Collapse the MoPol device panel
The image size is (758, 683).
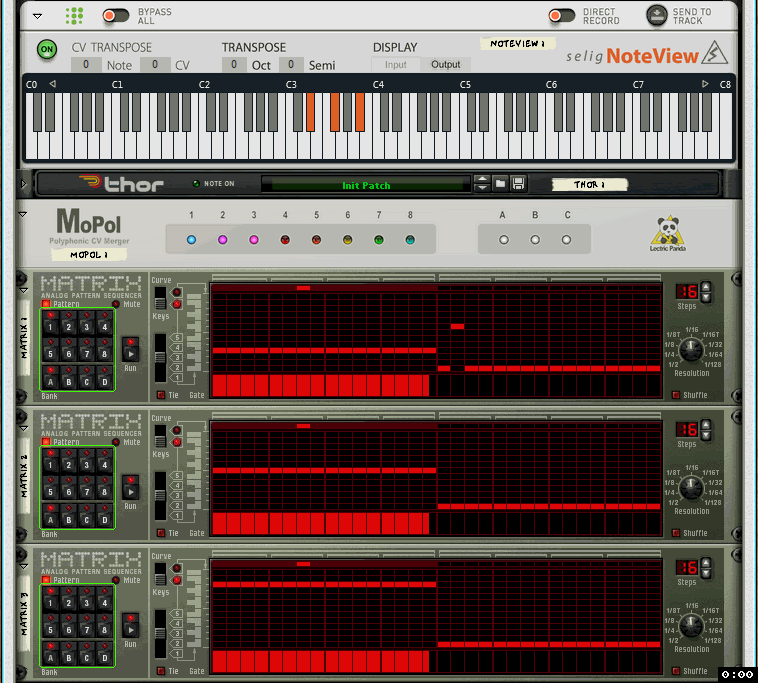coord(23,214)
